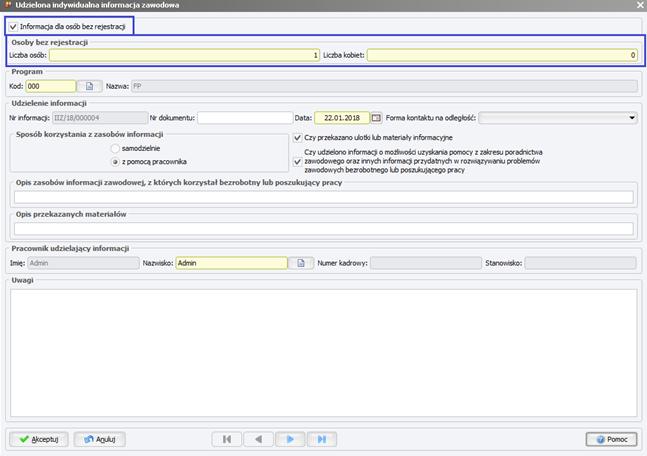The width and height of the screenshot is (647, 456).
Task: Open employee lookup icon next to Nazwisko
Action: 301,263
